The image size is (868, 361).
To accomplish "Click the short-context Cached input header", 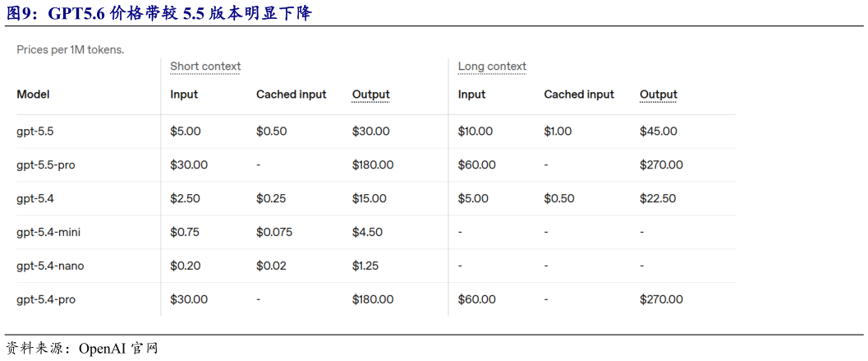I will (x=292, y=95).
